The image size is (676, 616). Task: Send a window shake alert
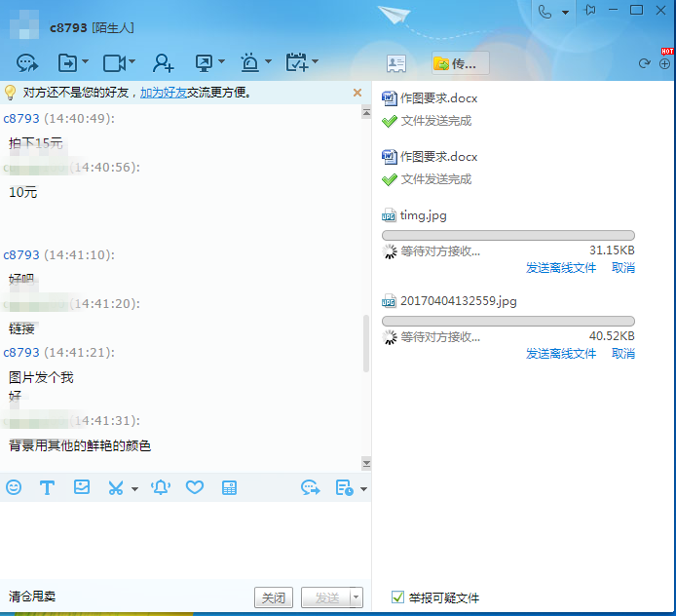(161, 487)
